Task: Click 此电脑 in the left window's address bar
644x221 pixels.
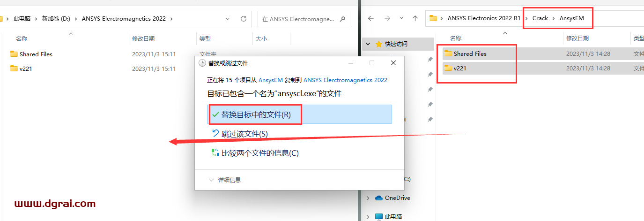Action: 22,19
